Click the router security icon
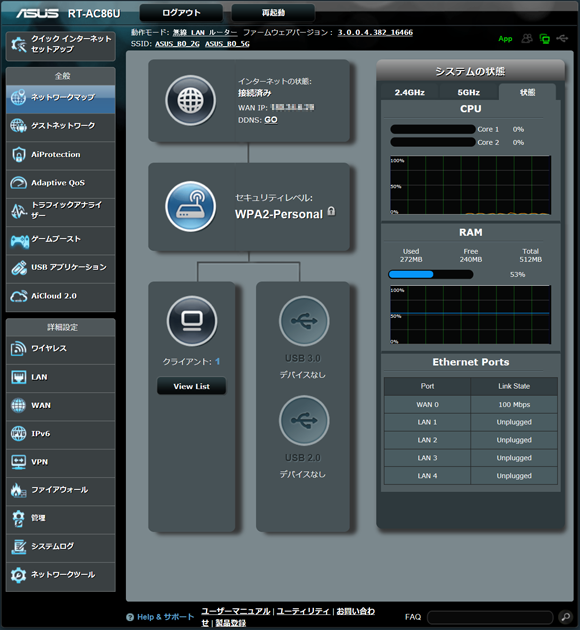Screen dimensions: 580x630 tap(190, 207)
